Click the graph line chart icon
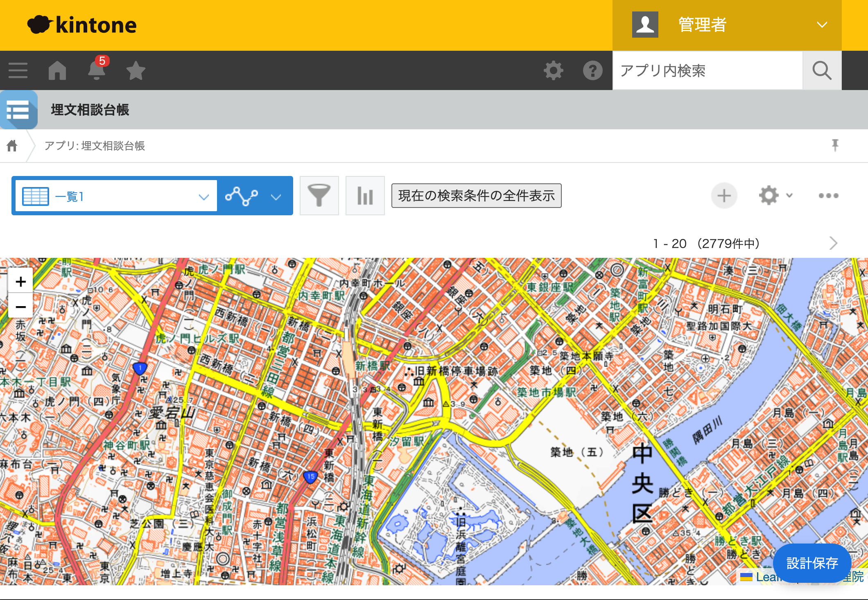This screenshot has width=868, height=600. 242,196
